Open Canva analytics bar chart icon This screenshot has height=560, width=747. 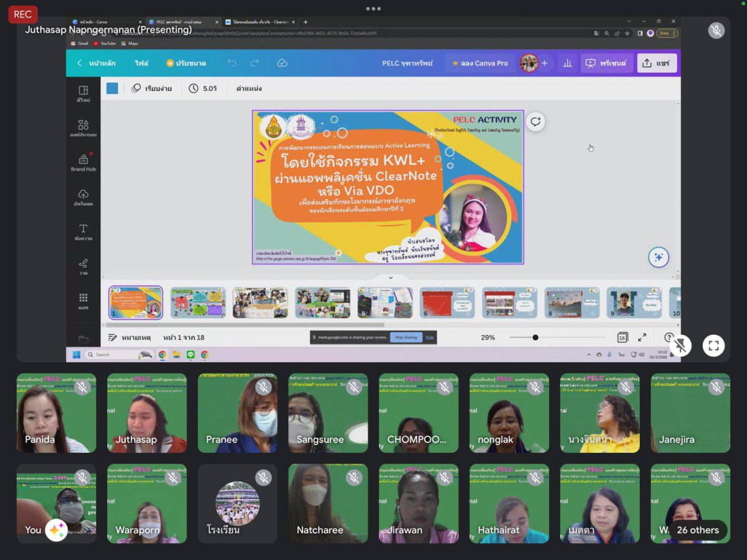pyautogui.click(x=567, y=63)
